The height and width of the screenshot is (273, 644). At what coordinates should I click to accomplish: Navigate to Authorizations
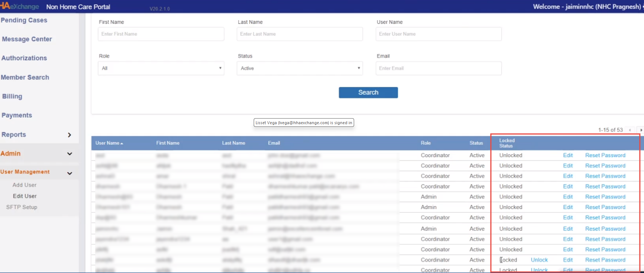[24, 58]
